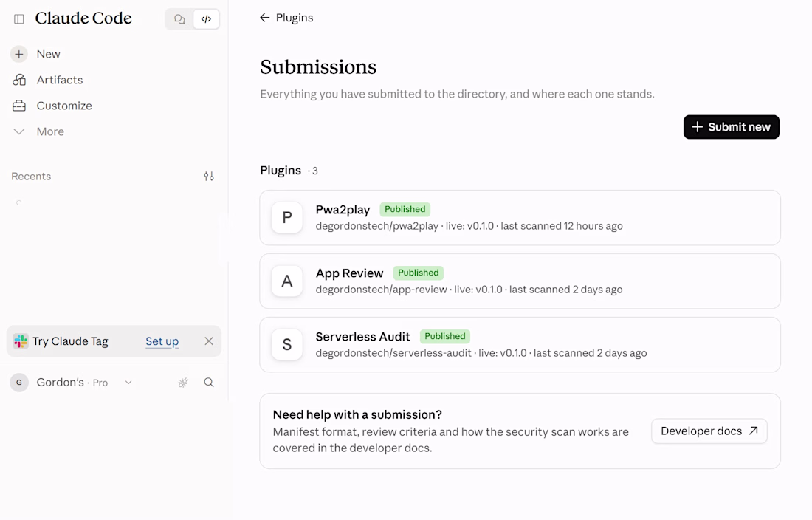The width and height of the screenshot is (812, 520).
Task: Click Published badge on App Review
Action: pyautogui.click(x=419, y=273)
